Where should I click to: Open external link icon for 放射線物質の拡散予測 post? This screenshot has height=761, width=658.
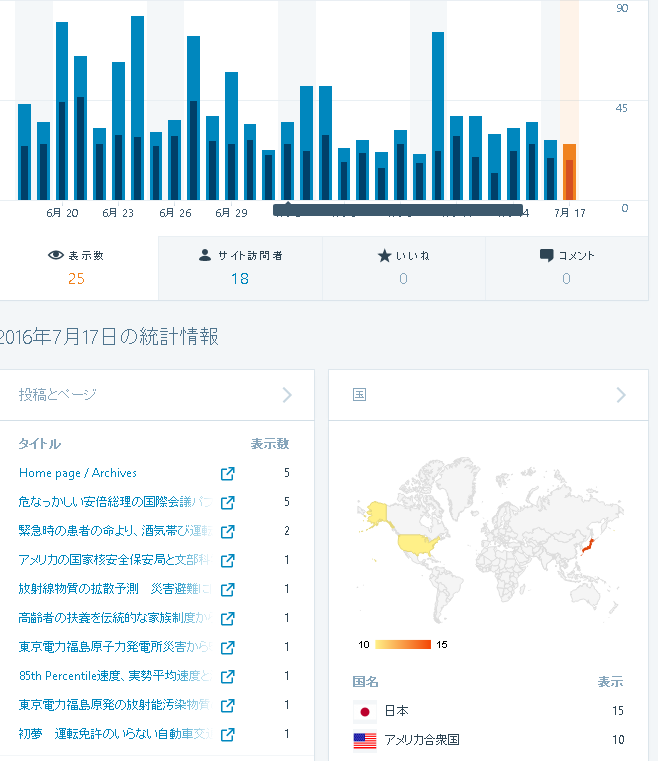click(227, 589)
